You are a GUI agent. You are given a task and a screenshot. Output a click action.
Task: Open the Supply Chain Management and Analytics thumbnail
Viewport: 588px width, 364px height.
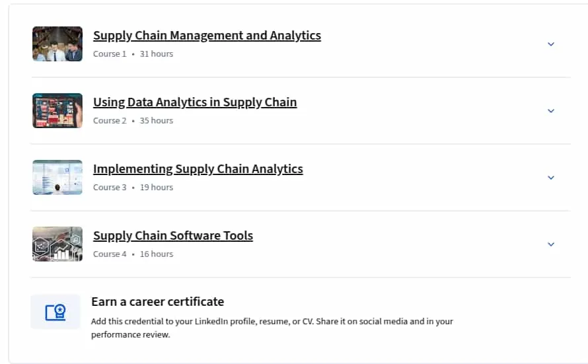point(57,44)
